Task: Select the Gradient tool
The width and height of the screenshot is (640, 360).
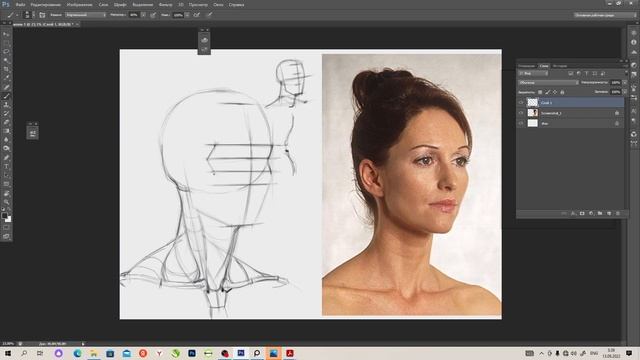Action: coord(6,131)
